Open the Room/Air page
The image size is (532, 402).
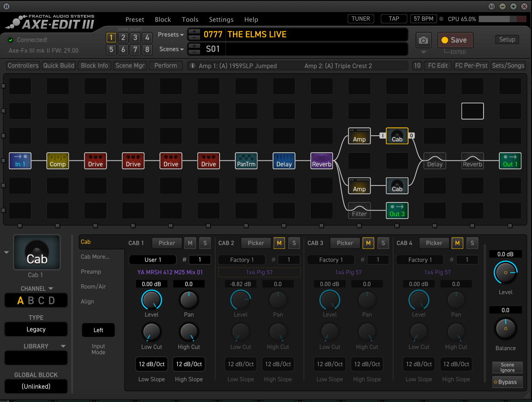[93, 286]
